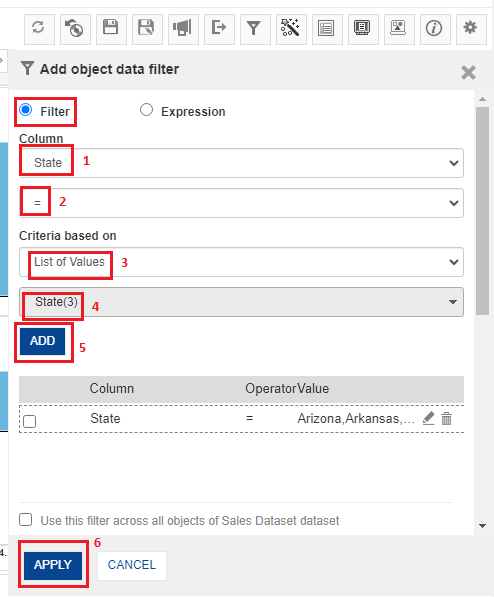Viewport: 494px width, 597px height.
Task: Click the magic wand icon
Action: (291, 29)
